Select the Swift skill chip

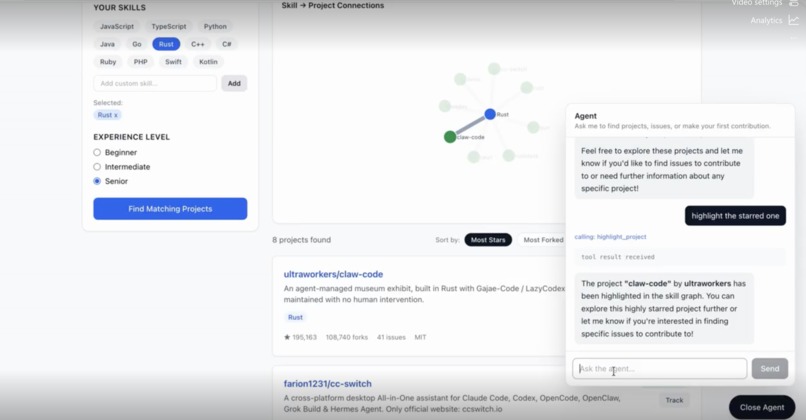click(173, 62)
